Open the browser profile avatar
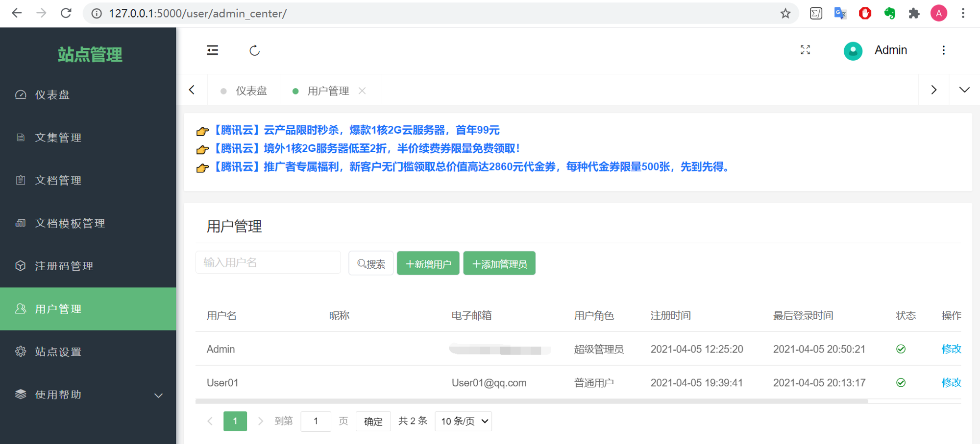Image resolution: width=980 pixels, height=444 pixels. (939, 13)
